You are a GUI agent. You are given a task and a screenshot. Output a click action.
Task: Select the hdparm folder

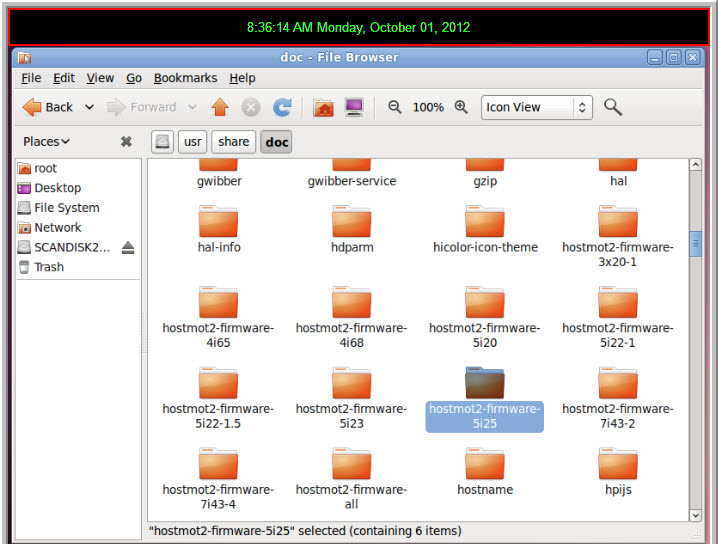pyautogui.click(x=352, y=229)
